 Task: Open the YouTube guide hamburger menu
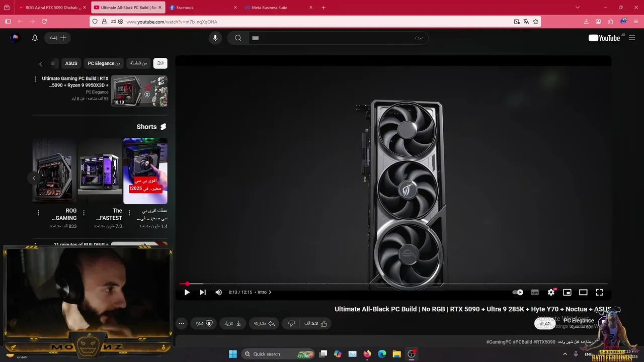tap(631, 38)
